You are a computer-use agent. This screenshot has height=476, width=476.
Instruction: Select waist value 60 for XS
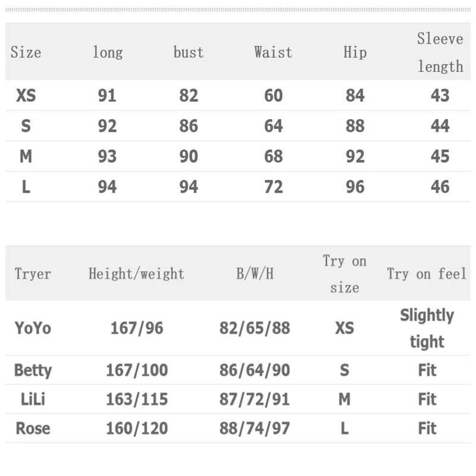274,96
